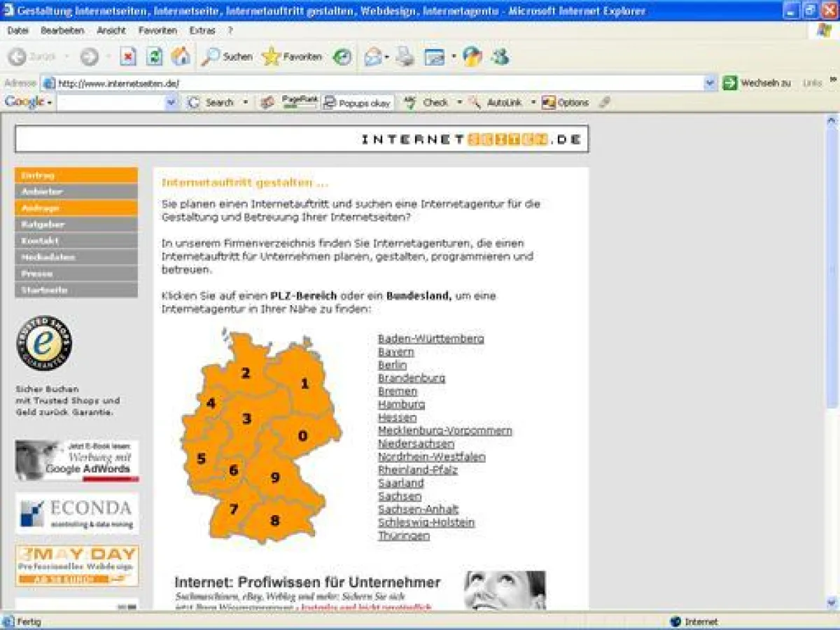Open the Favoriten star button
840x630 pixels.
coord(292,57)
